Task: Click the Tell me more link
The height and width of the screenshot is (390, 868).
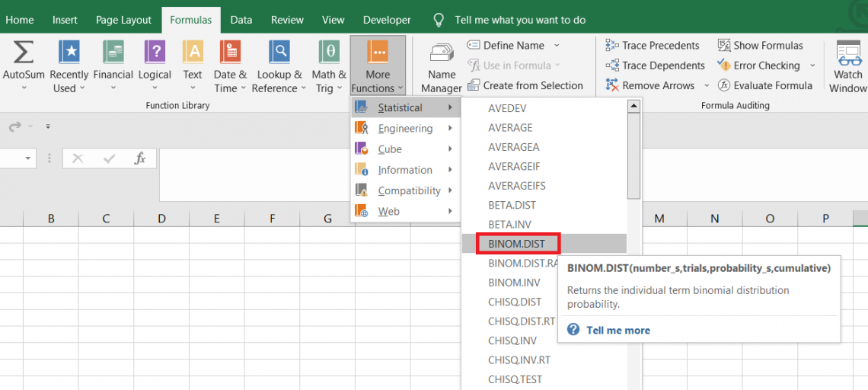Action: (x=617, y=330)
